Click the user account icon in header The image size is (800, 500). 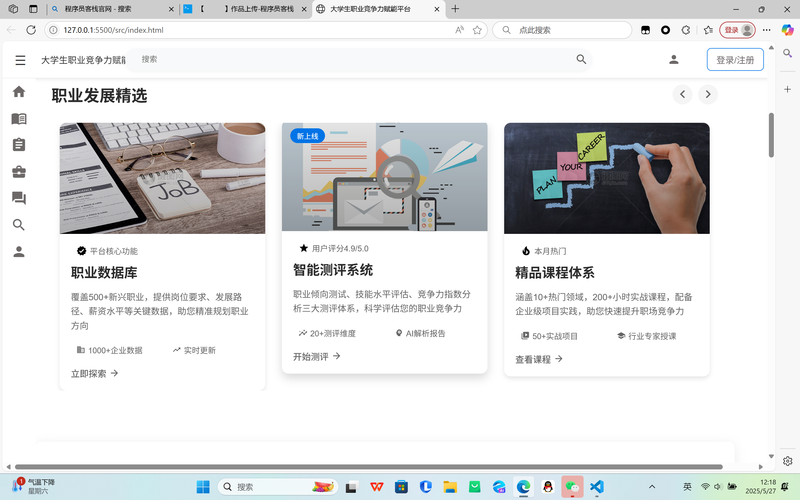click(x=673, y=60)
